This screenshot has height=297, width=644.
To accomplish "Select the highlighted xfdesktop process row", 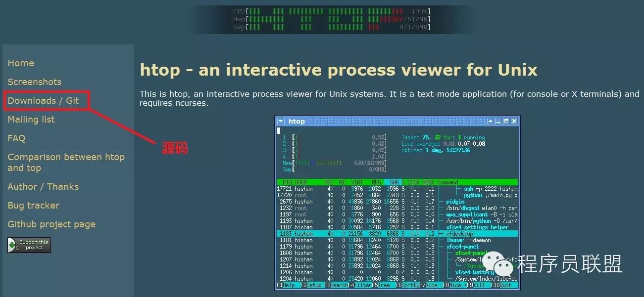I will [x=397, y=234].
